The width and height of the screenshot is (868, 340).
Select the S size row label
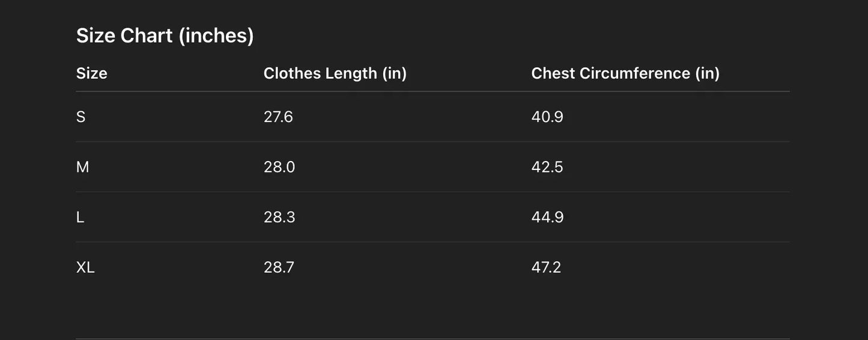[81, 117]
